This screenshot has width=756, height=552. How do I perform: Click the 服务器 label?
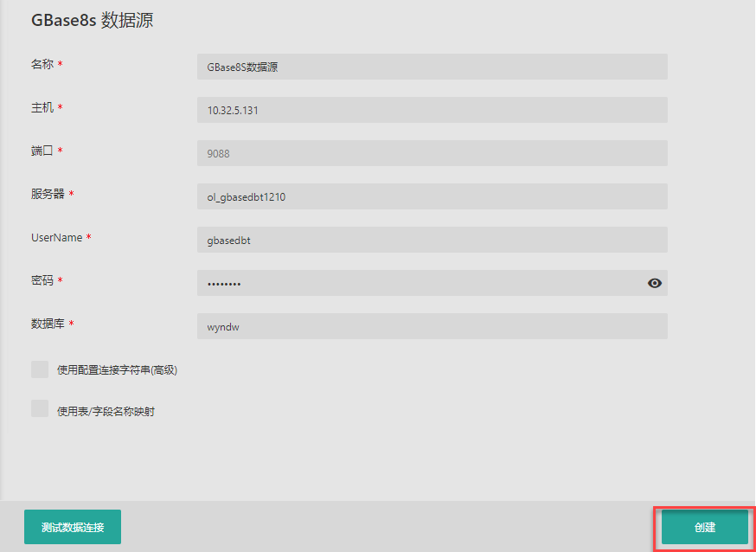48,194
